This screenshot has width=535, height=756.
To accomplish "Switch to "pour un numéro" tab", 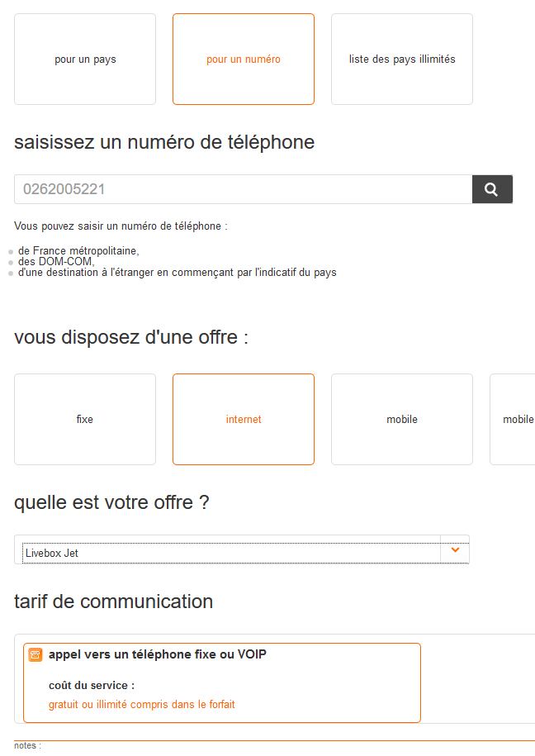I will 244,59.
